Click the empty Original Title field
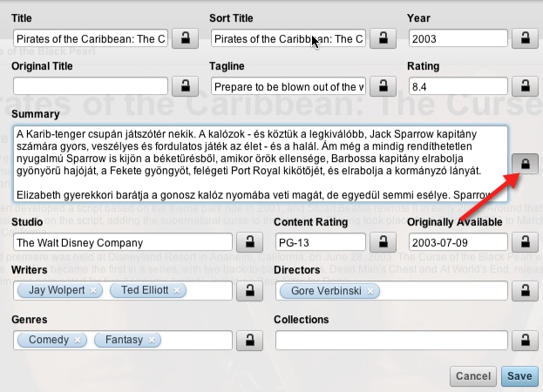Image resolution: width=543 pixels, height=392 pixels. (x=91, y=86)
